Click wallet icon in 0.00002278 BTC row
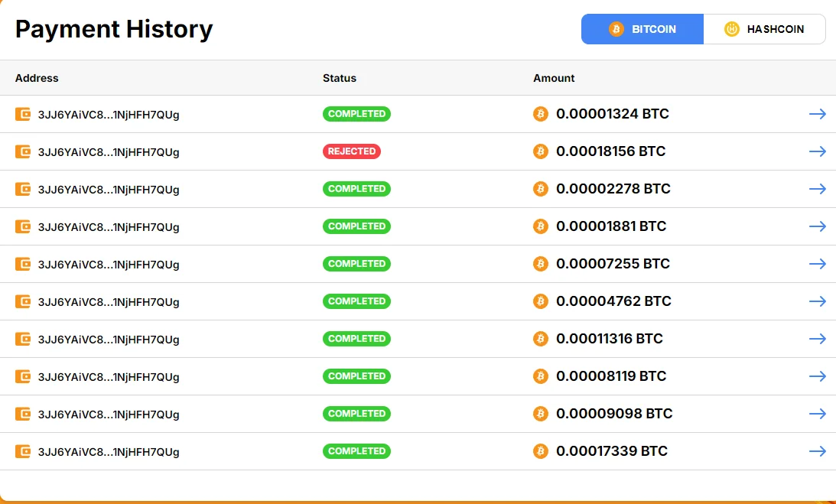836x504 pixels. pyautogui.click(x=23, y=189)
